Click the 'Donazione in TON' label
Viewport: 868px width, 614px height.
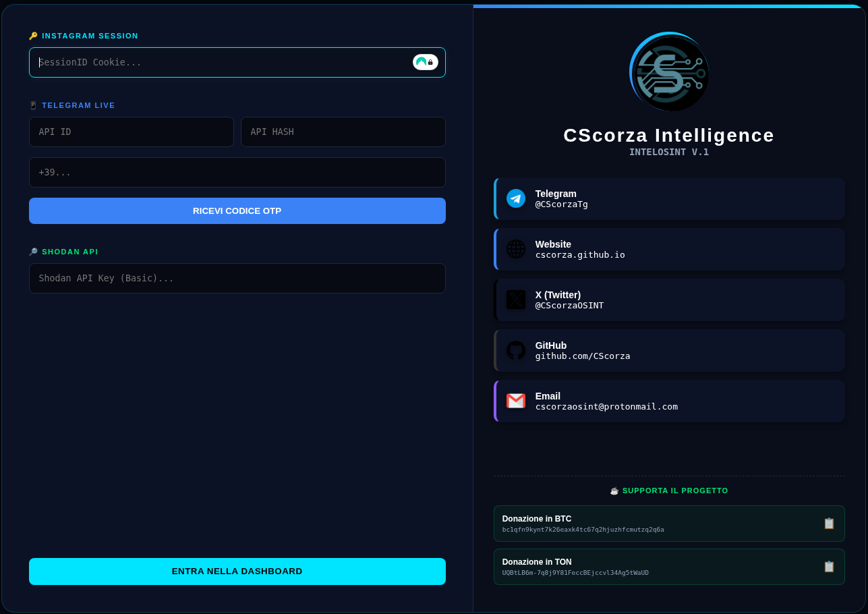(x=537, y=562)
